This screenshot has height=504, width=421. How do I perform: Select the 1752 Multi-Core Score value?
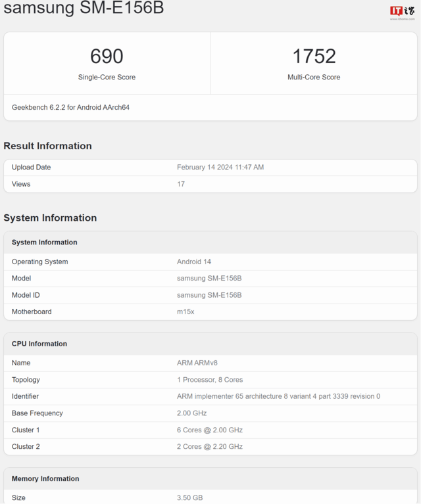[314, 56]
